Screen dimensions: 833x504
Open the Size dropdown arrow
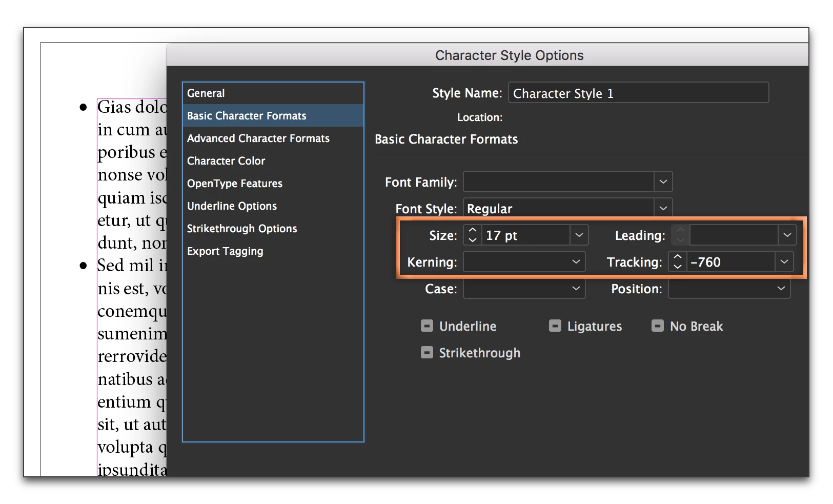click(579, 235)
